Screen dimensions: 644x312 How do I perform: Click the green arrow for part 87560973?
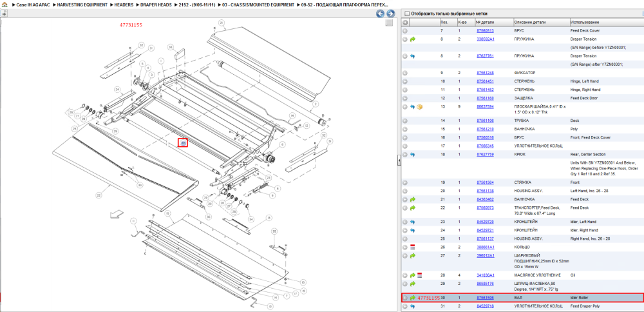point(413,208)
